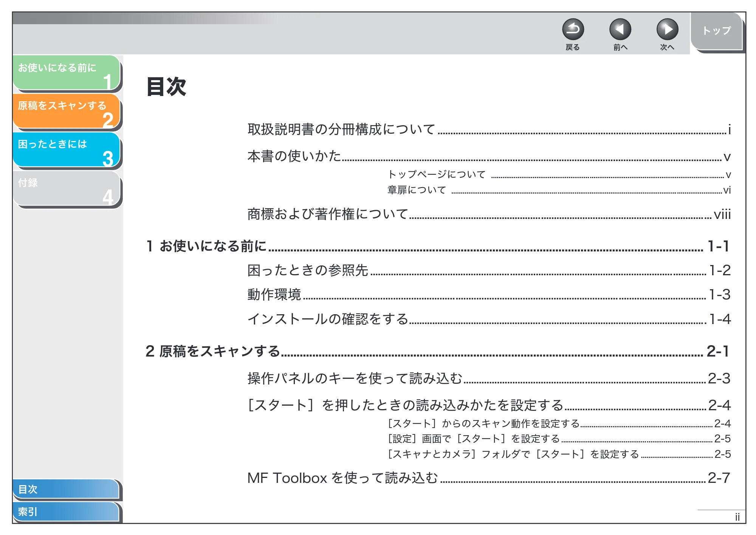Viewport: 756px width, 535px height.
Task: Click the 戻る (back) round icon
Action: tap(573, 29)
